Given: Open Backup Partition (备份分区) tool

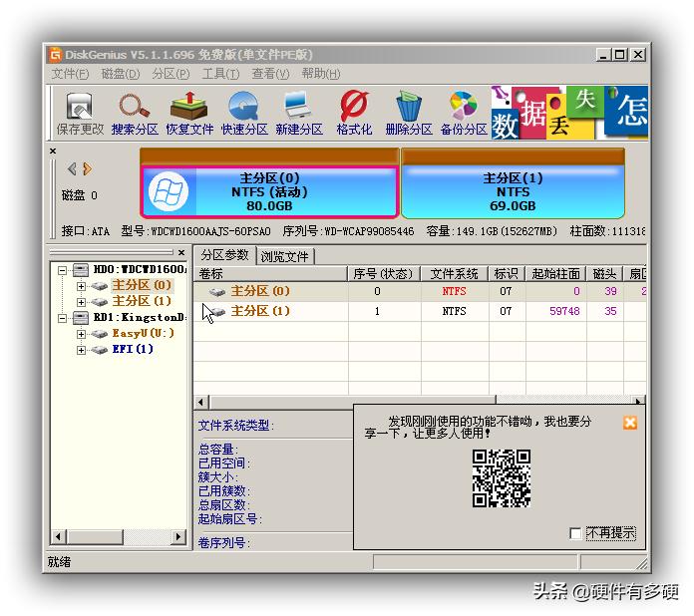Looking at the screenshot, I should pyautogui.click(x=464, y=114).
